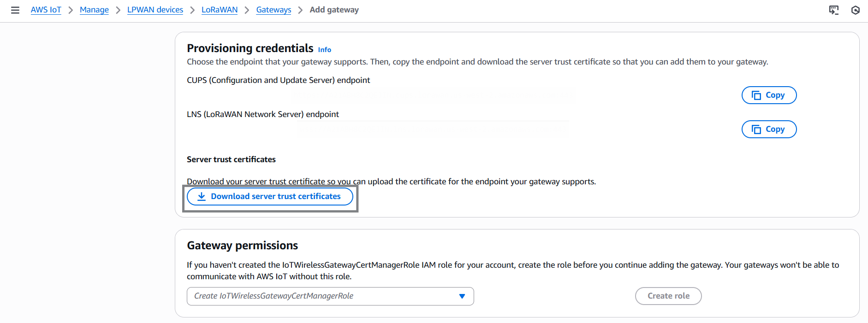Open the navigation sidebar hamburger menu
868x323 pixels.
[15, 10]
